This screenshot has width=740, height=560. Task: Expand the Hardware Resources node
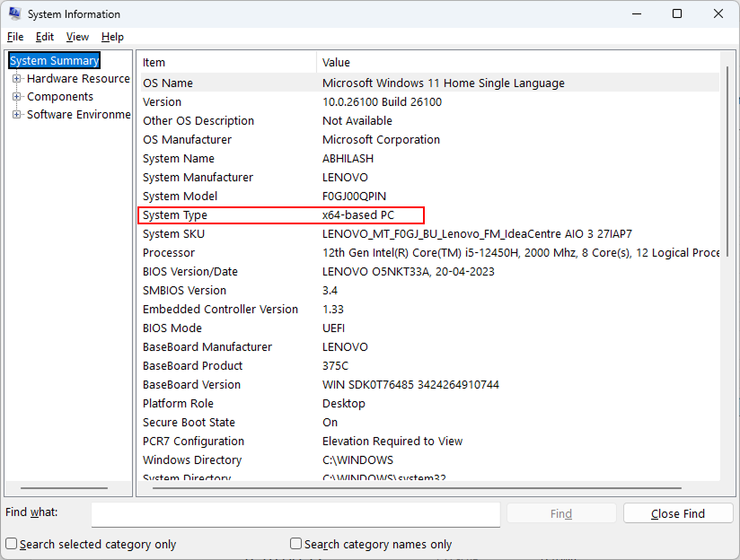[16, 79]
